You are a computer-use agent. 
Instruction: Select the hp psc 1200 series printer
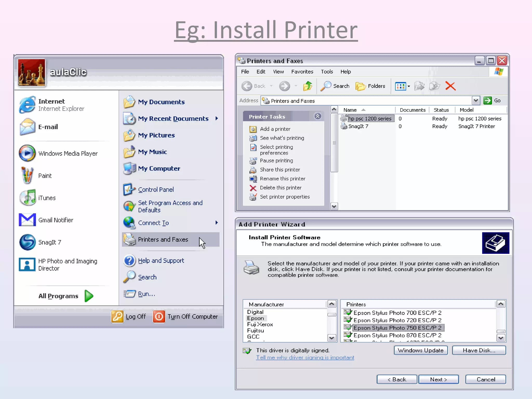368,118
